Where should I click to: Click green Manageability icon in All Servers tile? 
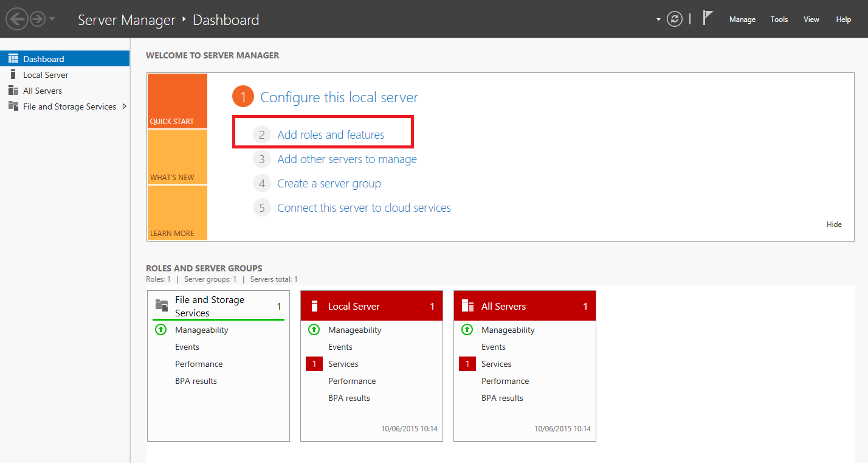(467, 330)
